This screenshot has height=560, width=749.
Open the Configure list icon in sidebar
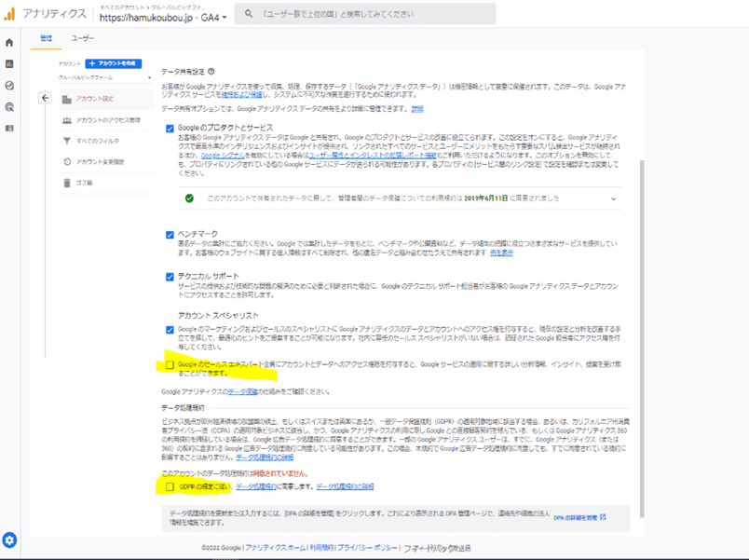(x=9, y=128)
